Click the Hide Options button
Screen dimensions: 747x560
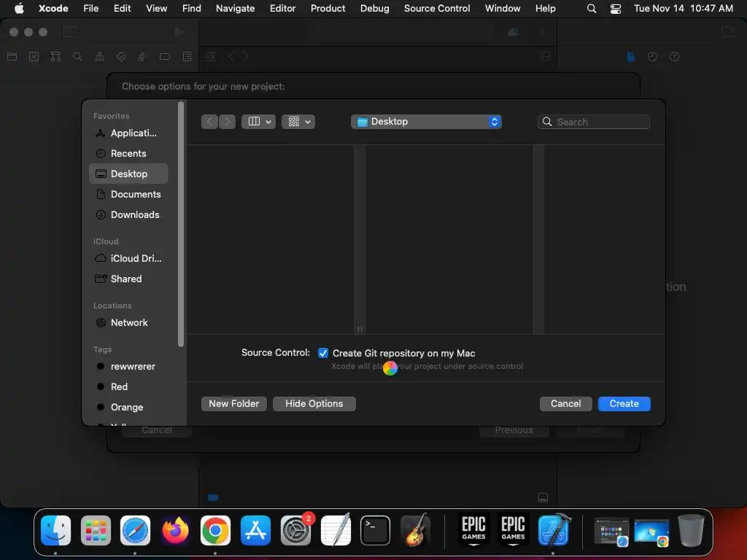coord(314,404)
